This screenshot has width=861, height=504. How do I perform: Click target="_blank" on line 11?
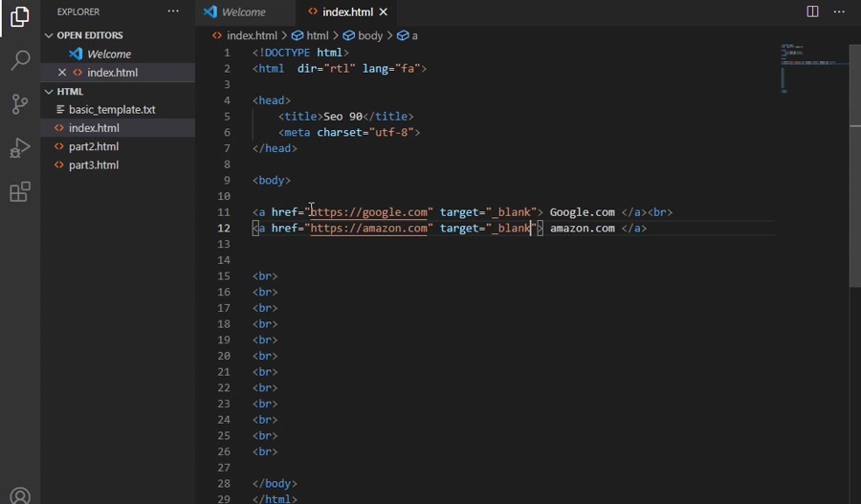(x=488, y=212)
